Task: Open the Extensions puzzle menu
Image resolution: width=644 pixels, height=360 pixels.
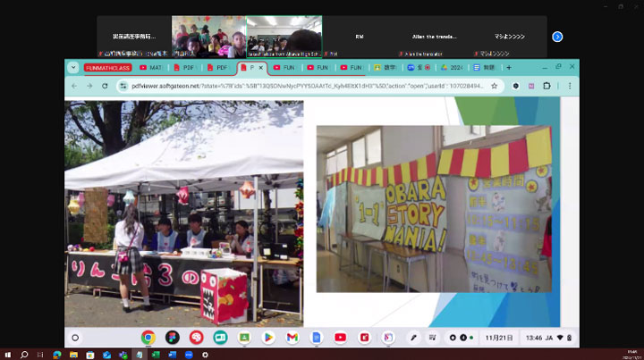Action: pos(547,86)
